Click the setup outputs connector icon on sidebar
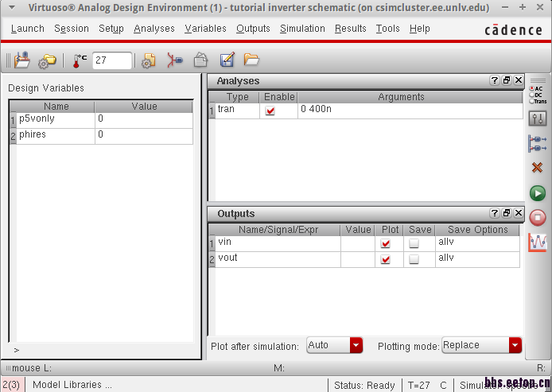 (538, 144)
